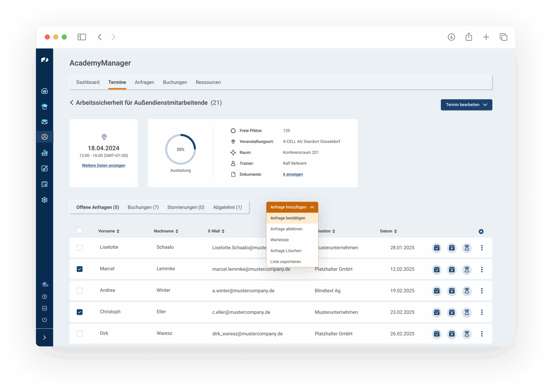This screenshot has width=551, height=392.
Task: Show browser tab overview icon
Action: click(x=503, y=37)
